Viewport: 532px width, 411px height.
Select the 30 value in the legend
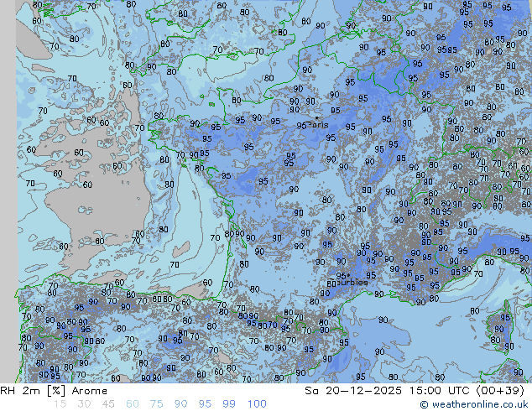pos(84,404)
